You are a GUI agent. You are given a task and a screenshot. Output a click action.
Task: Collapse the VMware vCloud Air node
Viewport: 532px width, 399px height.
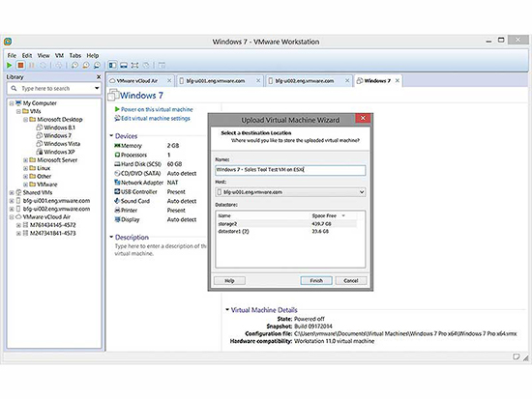coord(12,217)
